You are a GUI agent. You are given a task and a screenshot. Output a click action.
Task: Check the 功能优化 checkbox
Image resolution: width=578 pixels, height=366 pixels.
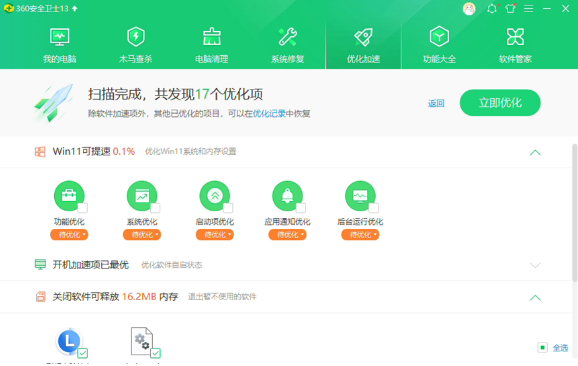pyautogui.click(x=83, y=208)
